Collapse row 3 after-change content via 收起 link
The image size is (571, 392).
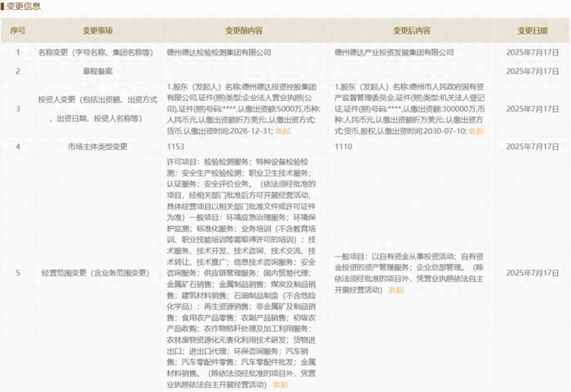[x=476, y=130]
